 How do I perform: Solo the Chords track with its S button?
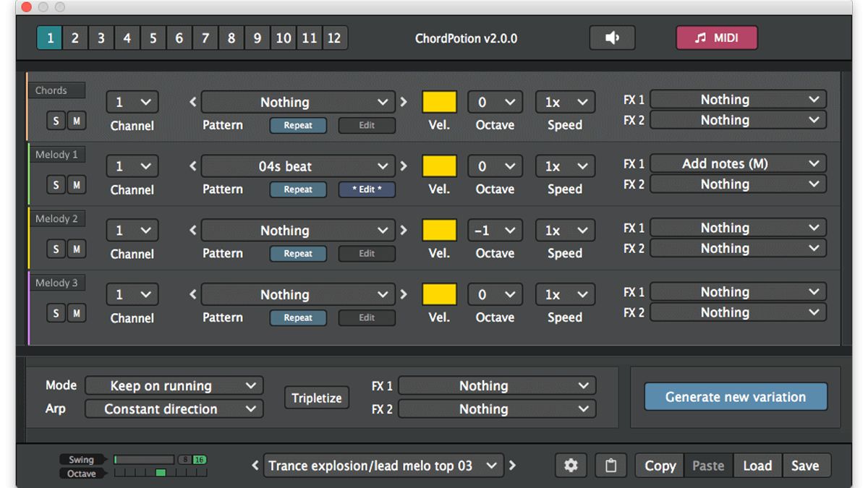56,121
